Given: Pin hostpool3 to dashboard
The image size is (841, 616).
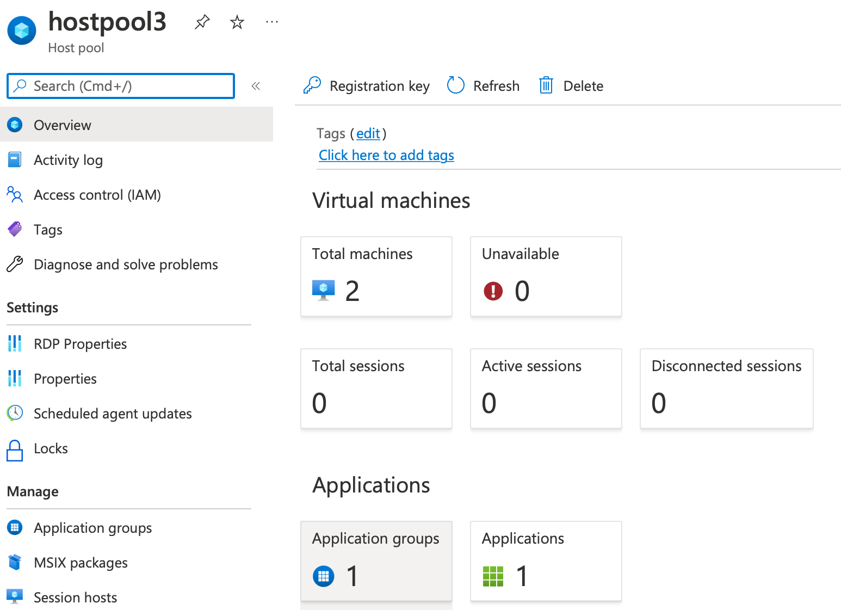Looking at the screenshot, I should coord(202,22).
